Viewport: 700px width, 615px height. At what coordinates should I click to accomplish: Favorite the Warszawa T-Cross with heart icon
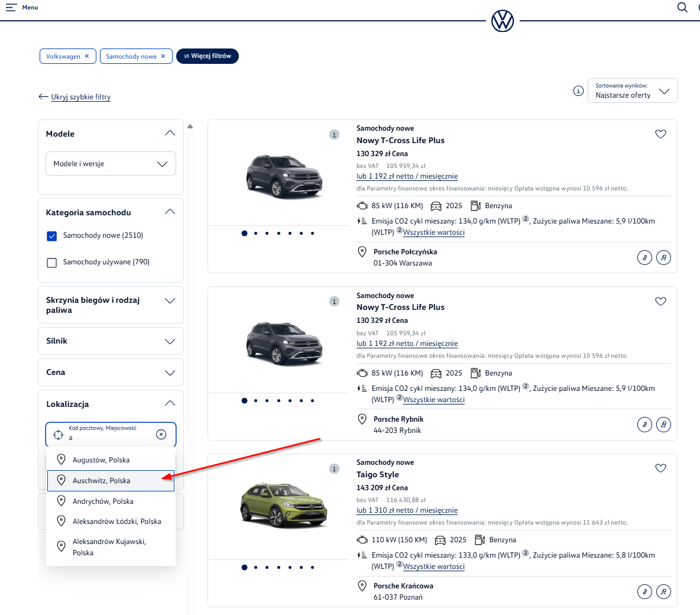(x=660, y=134)
